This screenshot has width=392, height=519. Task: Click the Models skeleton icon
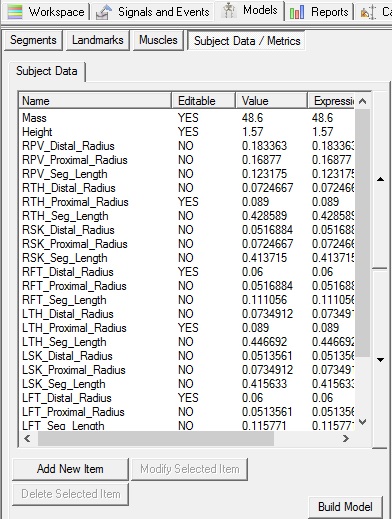pyautogui.click(x=229, y=10)
